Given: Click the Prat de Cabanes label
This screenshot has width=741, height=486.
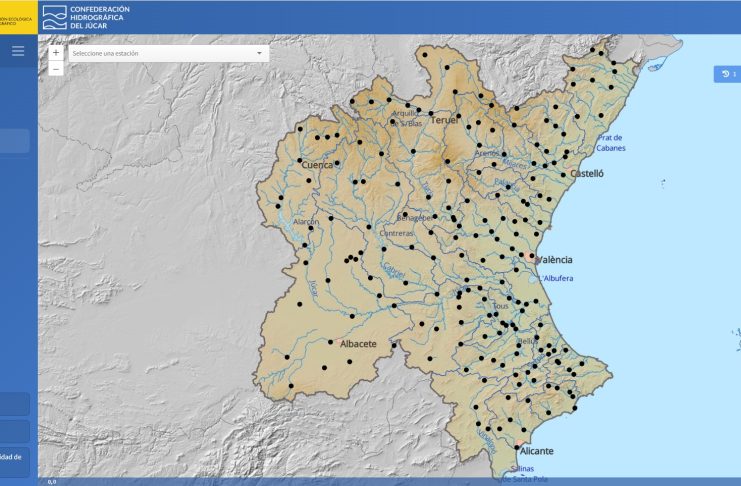Looking at the screenshot, I should (611, 143).
